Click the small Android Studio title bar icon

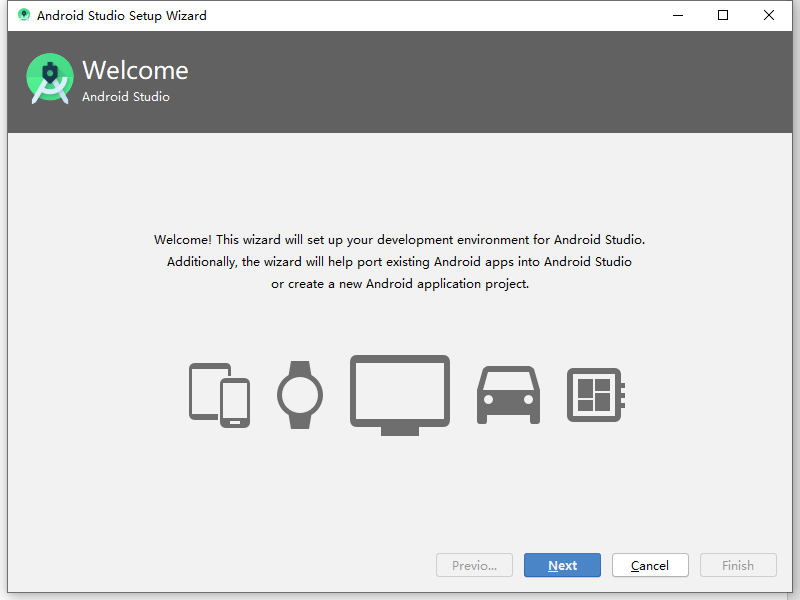pyautogui.click(x=23, y=15)
